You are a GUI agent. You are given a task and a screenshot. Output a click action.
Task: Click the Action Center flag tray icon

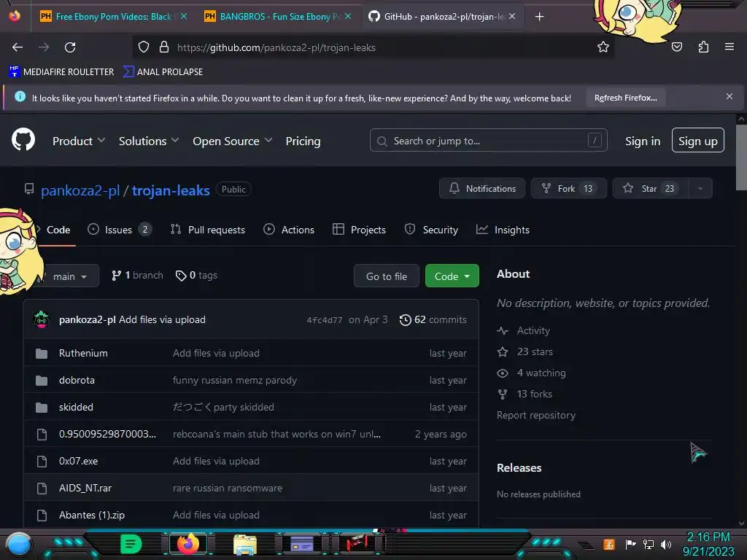(631, 544)
